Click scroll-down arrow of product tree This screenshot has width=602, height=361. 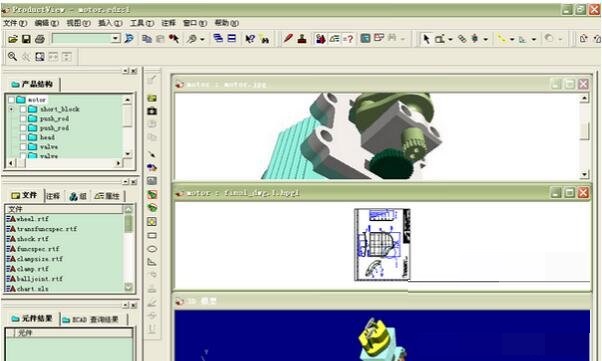tap(128, 154)
